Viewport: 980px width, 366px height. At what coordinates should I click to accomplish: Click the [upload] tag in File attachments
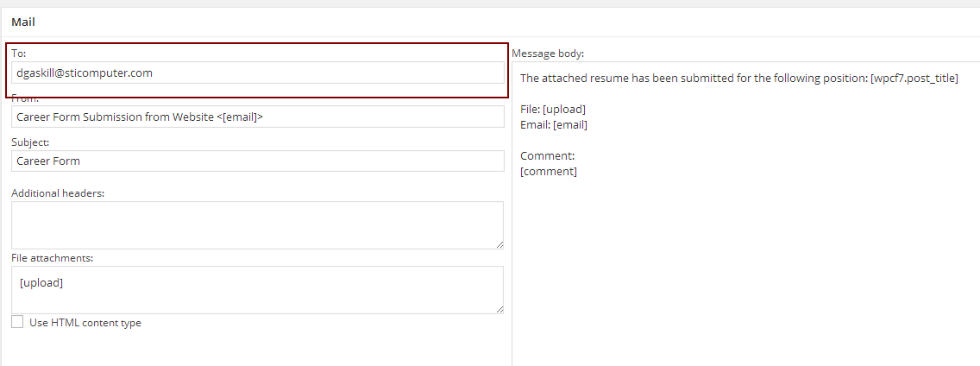pyautogui.click(x=41, y=282)
